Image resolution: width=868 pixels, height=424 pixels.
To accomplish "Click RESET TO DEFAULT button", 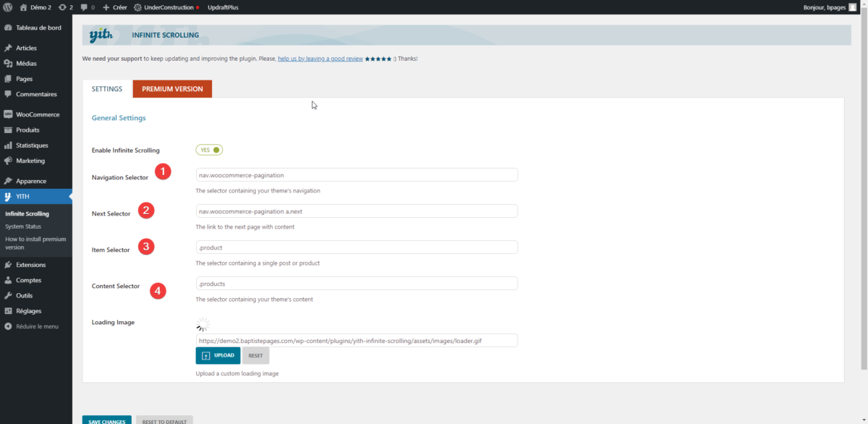I will pos(164,420).
